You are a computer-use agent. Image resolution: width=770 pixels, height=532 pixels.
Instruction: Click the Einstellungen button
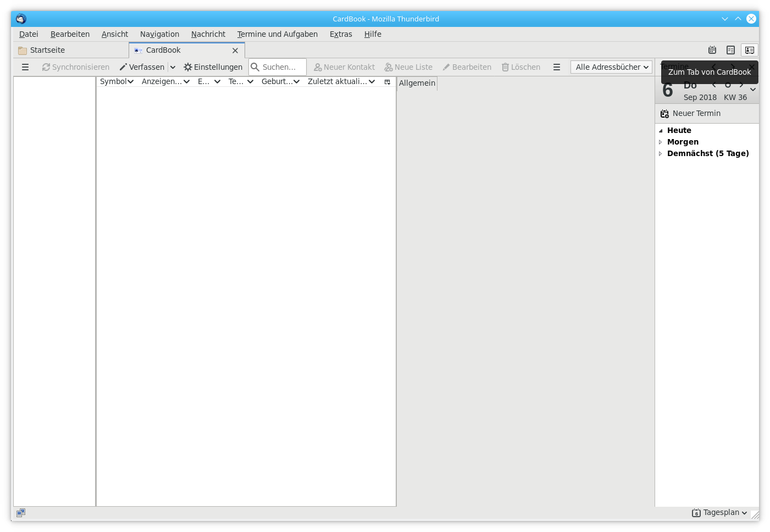[213, 67]
